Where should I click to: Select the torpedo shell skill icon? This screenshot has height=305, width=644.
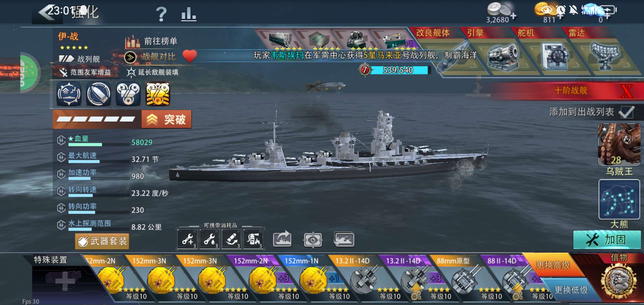tap(98, 94)
